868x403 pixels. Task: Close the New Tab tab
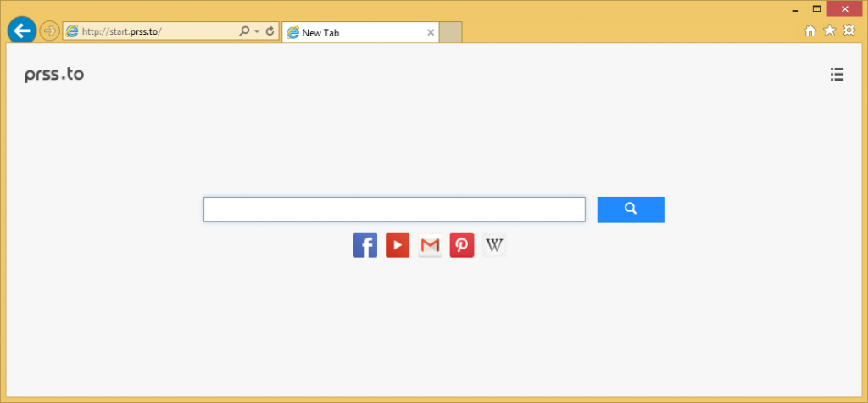(x=431, y=33)
